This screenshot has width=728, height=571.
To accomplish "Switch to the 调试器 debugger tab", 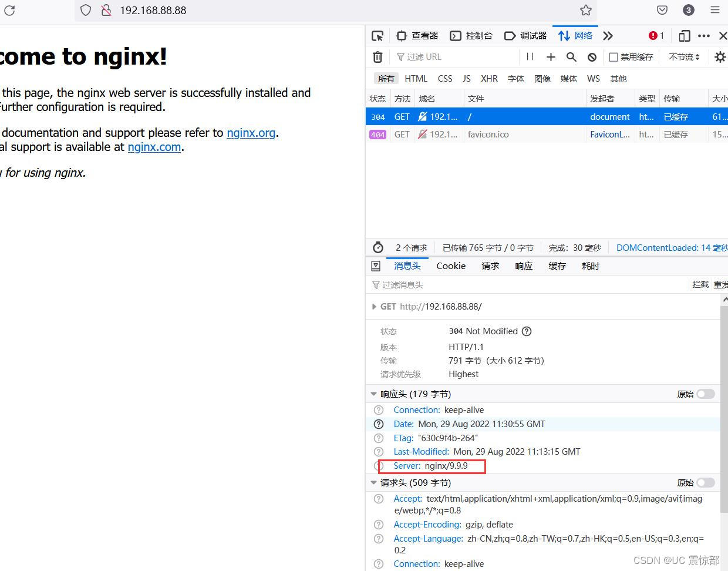I will [526, 36].
